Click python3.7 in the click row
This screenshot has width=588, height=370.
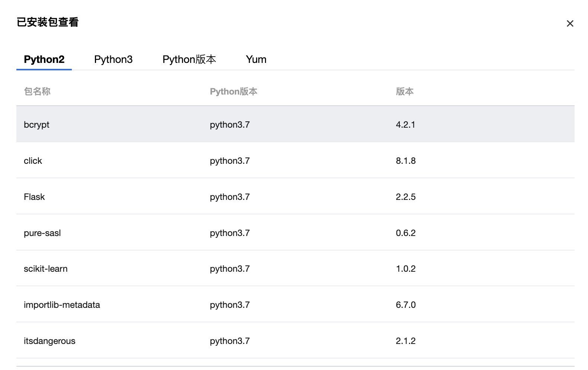[x=230, y=161]
